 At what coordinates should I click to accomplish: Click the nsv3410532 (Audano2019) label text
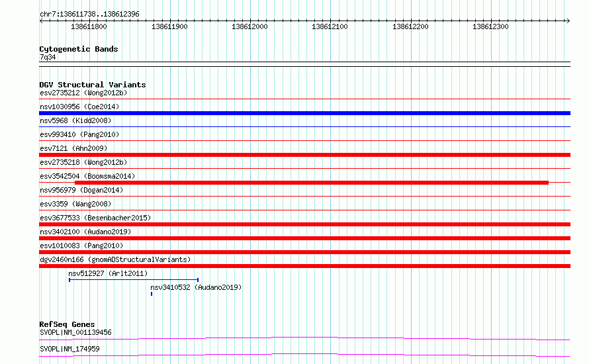196,287
